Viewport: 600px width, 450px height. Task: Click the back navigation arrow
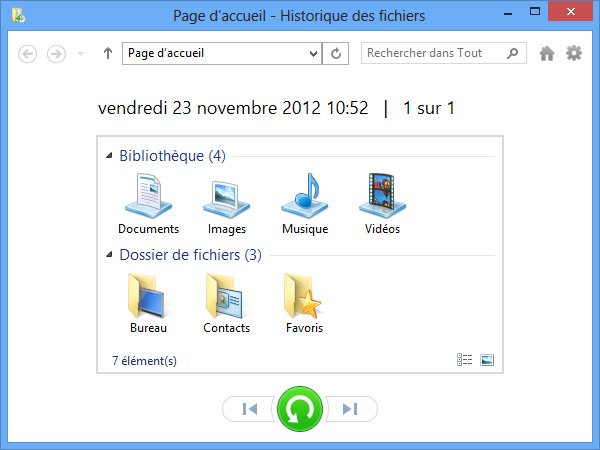pyautogui.click(x=28, y=54)
